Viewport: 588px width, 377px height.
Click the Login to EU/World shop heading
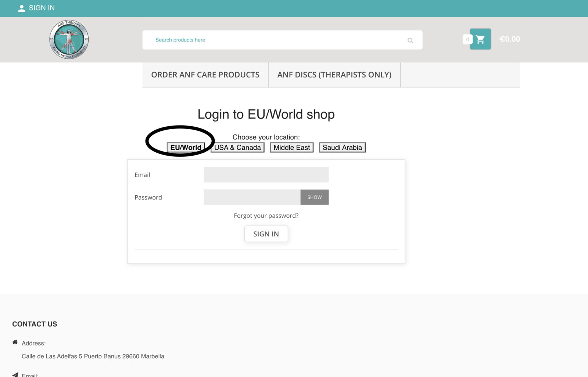(x=266, y=114)
